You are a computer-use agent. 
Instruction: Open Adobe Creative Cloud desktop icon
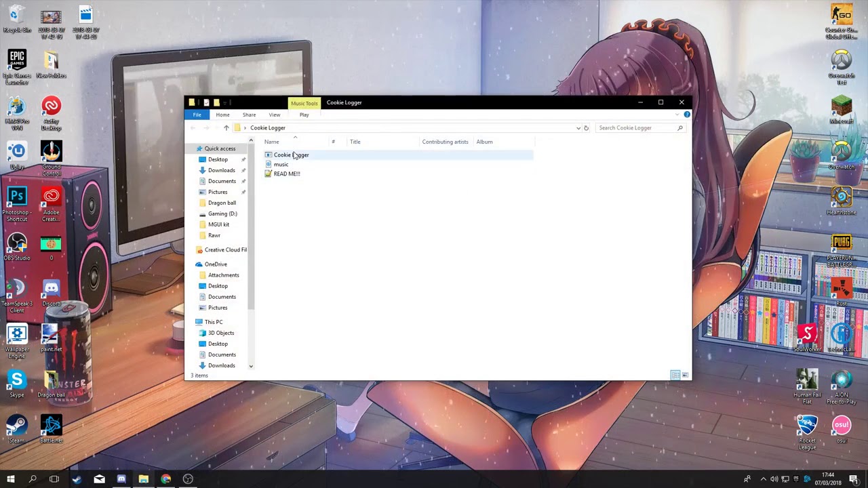tap(51, 205)
